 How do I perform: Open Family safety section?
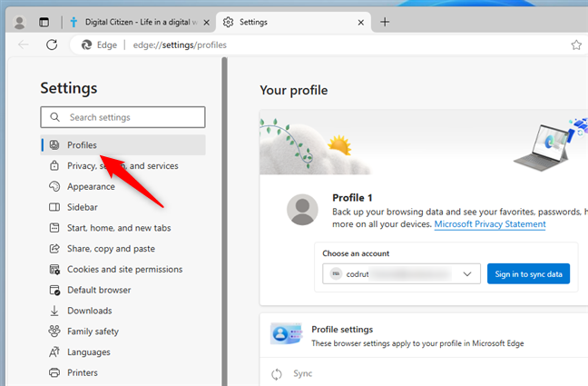[123, 332]
